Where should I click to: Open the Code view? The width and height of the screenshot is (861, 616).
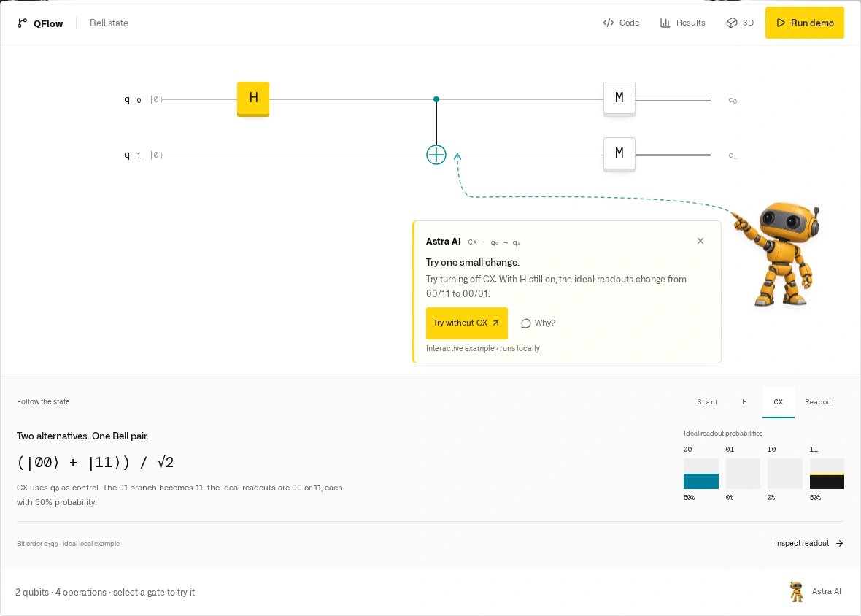click(x=621, y=23)
